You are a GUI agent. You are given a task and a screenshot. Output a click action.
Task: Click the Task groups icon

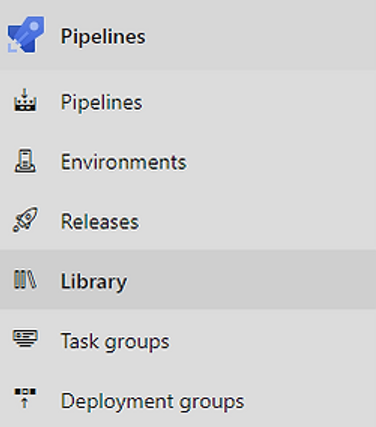pos(25,338)
